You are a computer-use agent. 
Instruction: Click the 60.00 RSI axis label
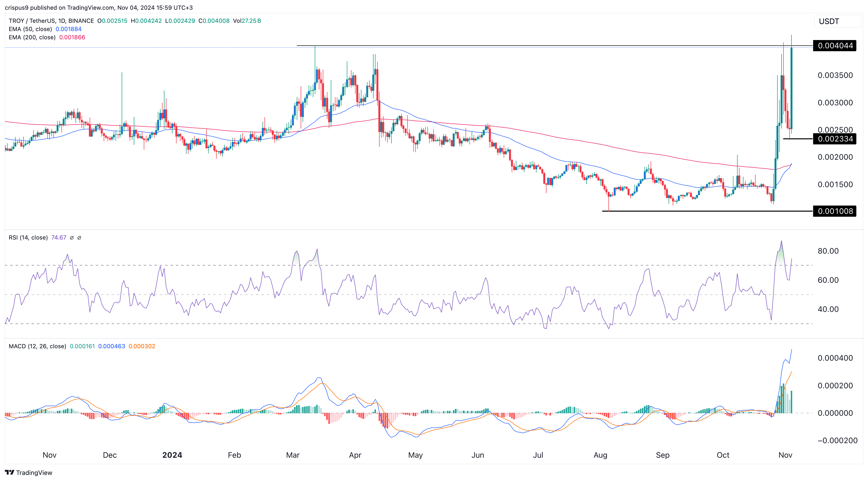(828, 280)
